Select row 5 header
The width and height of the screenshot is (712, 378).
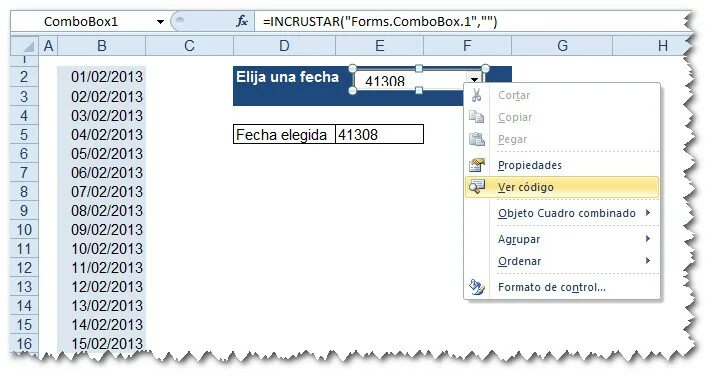[24, 134]
